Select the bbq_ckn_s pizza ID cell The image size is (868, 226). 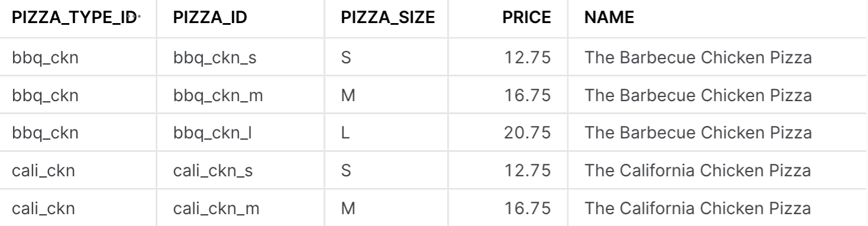click(241, 58)
